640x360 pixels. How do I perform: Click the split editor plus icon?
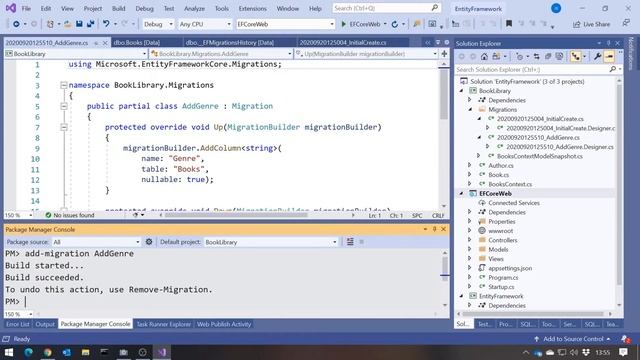[x=444, y=53]
